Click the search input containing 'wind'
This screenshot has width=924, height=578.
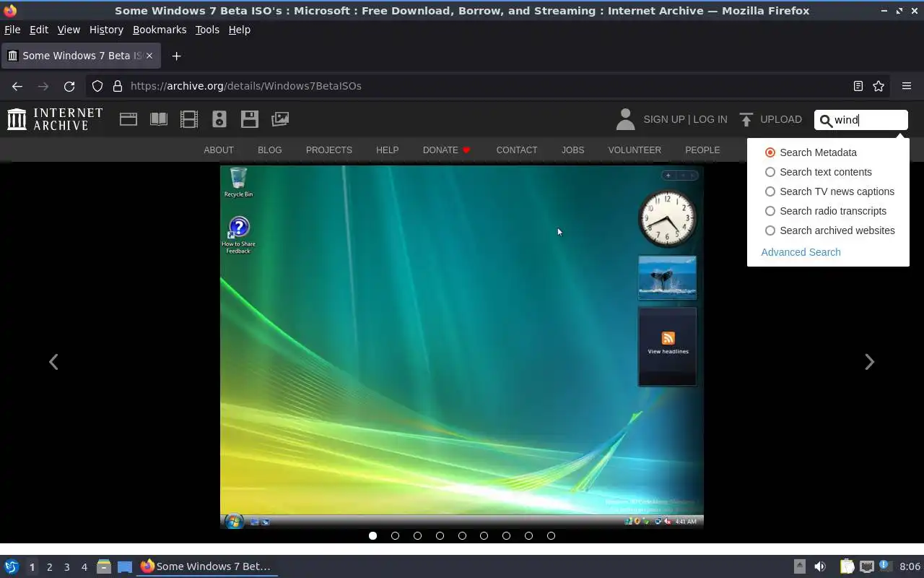point(860,120)
